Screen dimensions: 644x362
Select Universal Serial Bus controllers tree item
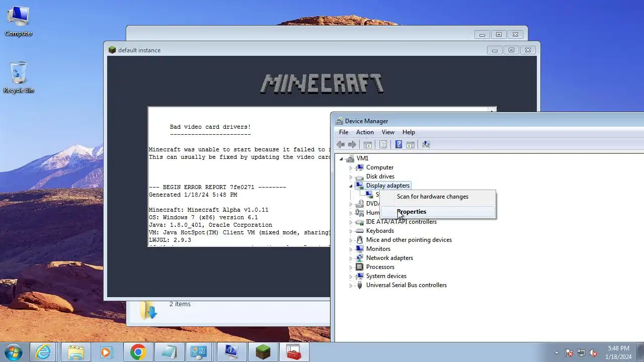[x=406, y=285]
